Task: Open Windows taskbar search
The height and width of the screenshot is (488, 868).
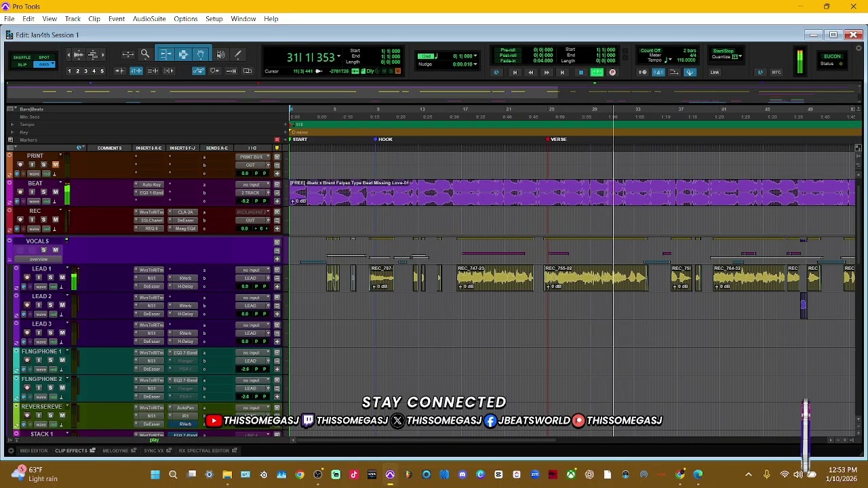Action: [x=173, y=474]
